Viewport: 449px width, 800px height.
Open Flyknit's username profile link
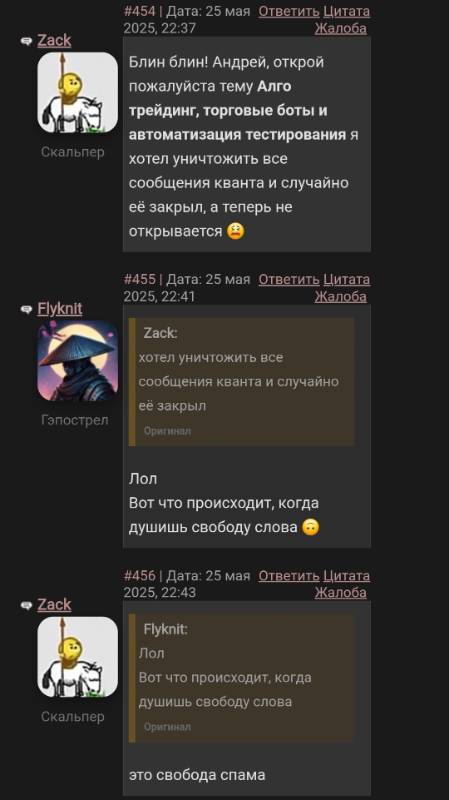[x=60, y=309]
